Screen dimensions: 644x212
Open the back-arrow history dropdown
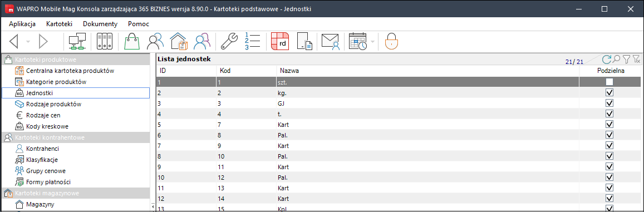click(28, 42)
